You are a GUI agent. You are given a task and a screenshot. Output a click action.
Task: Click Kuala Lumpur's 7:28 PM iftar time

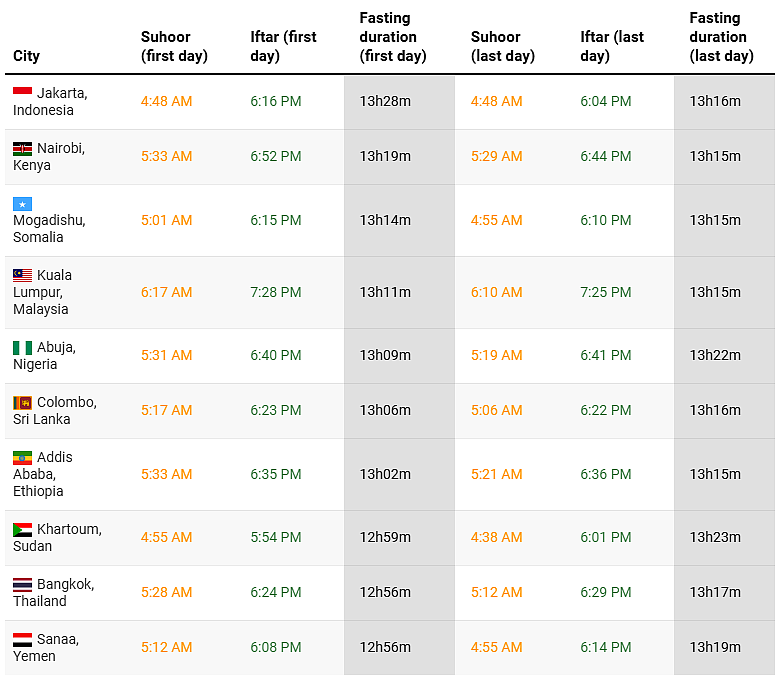pos(276,292)
